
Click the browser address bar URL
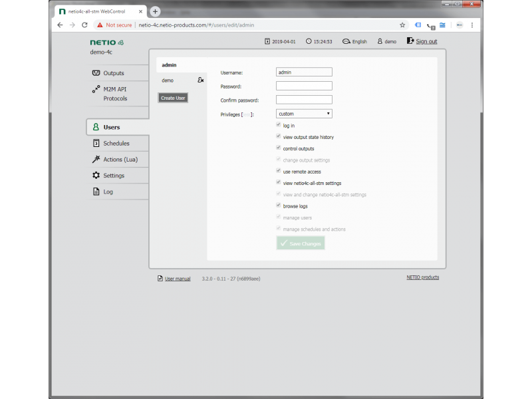196,25
